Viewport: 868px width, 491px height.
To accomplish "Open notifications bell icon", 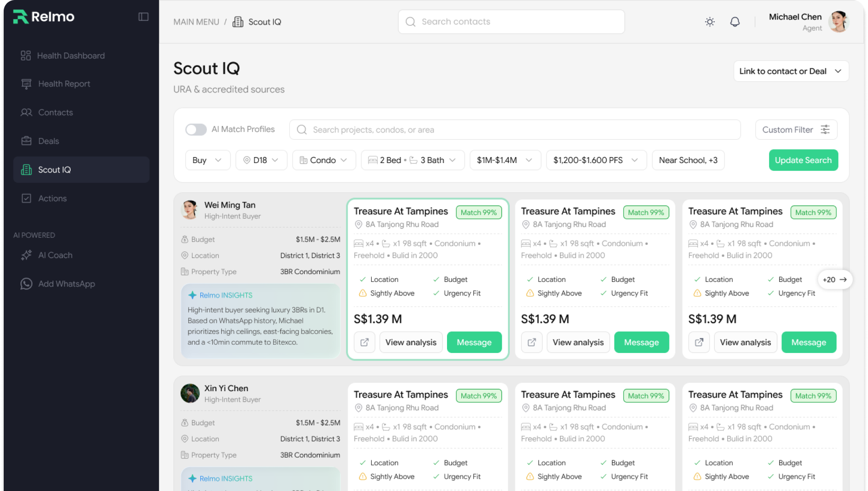I will [735, 22].
